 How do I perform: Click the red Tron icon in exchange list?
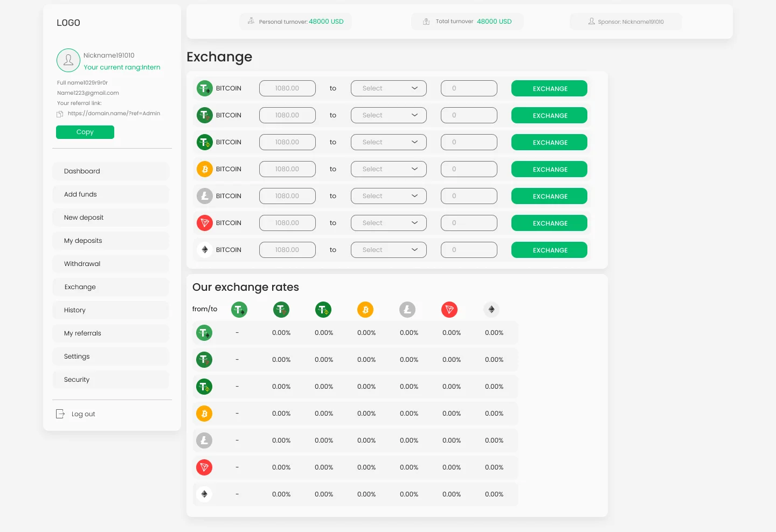click(204, 223)
